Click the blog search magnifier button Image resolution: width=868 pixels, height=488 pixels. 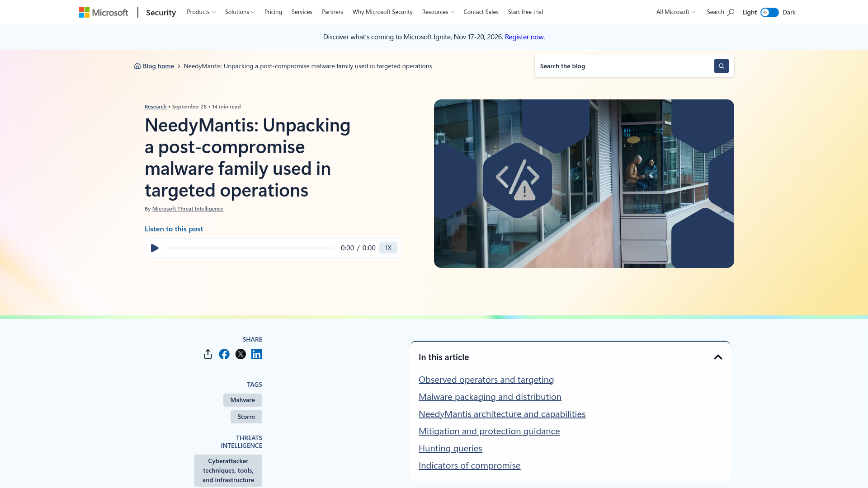721,66
